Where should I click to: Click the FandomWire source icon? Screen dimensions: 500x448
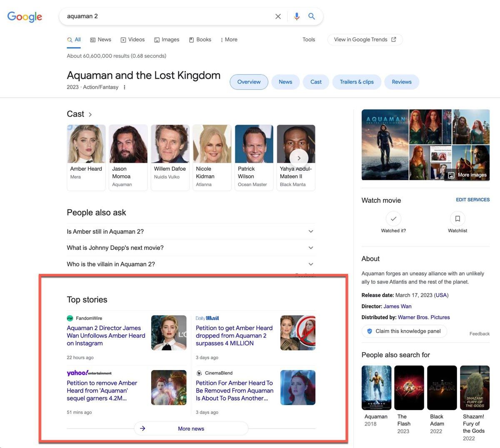70,318
